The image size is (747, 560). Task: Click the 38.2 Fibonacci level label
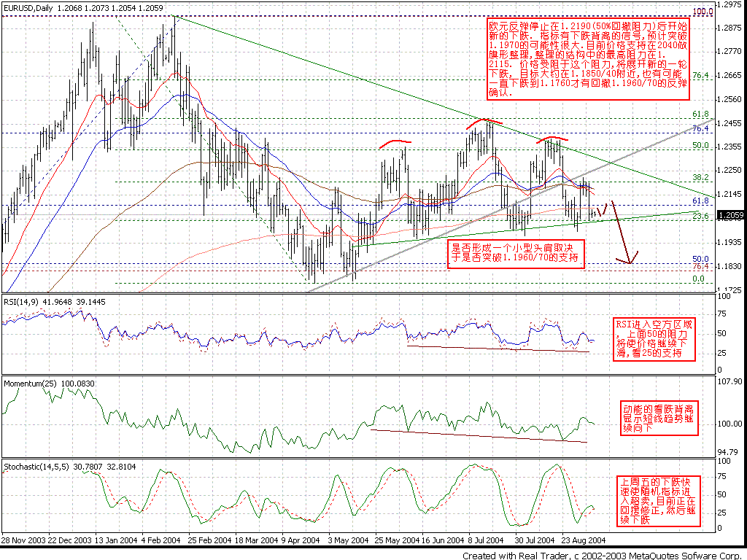point(700,177)
